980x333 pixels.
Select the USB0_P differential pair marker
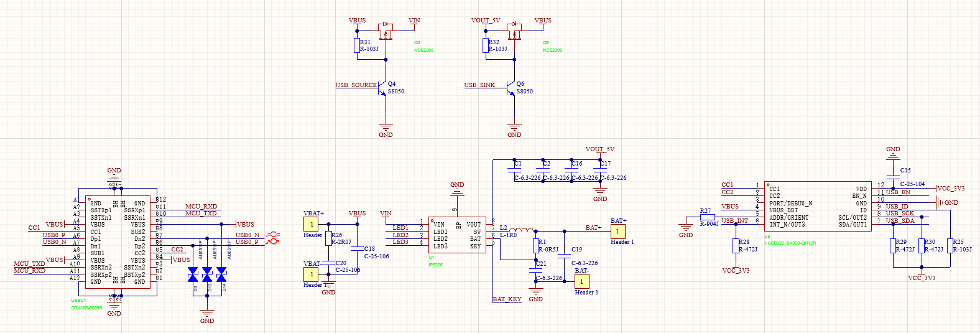pos(273,242)
